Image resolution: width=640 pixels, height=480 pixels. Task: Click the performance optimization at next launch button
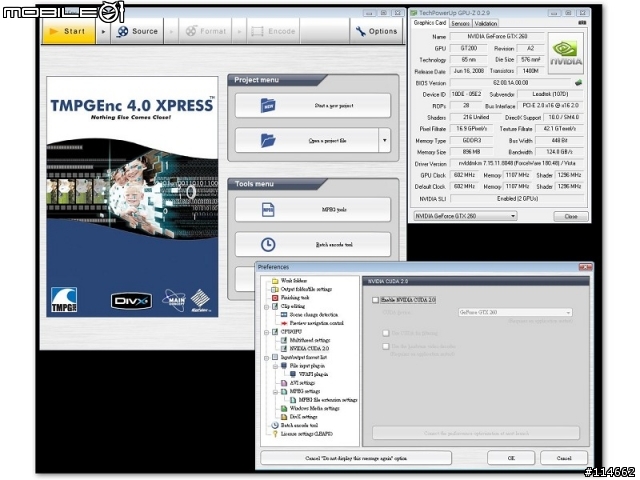(x=476, y=433)
